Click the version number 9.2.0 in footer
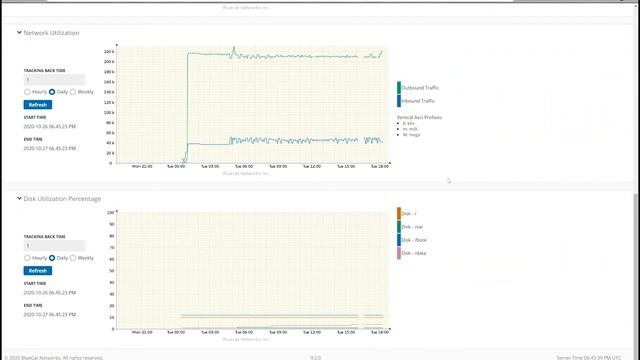This screenshot has height=360, width=640. click(316, 358)
